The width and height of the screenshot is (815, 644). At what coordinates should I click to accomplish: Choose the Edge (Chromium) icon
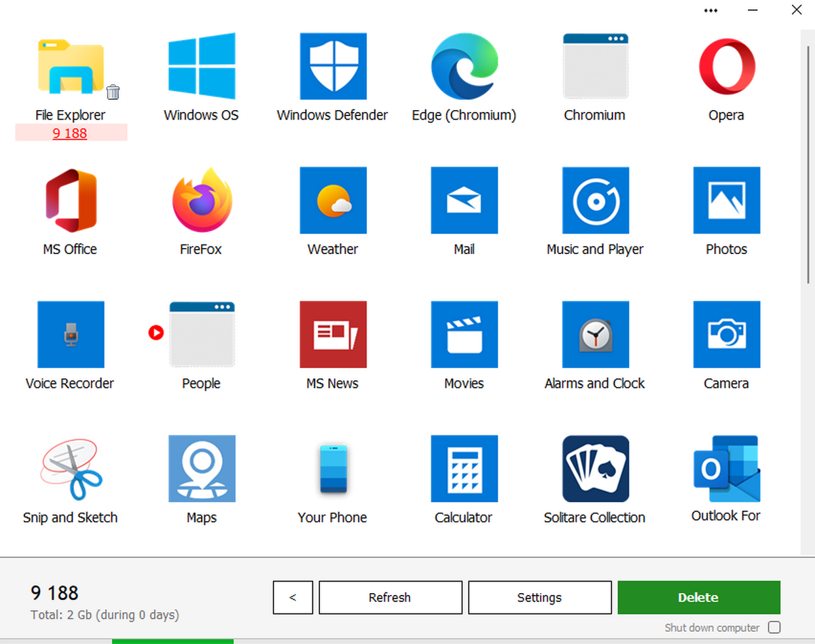464,66
